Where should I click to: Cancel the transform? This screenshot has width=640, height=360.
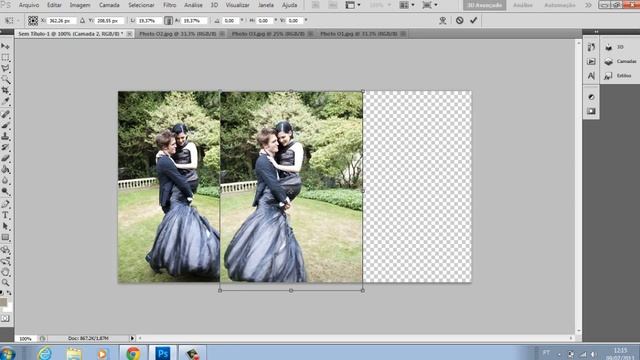(460, 20)
